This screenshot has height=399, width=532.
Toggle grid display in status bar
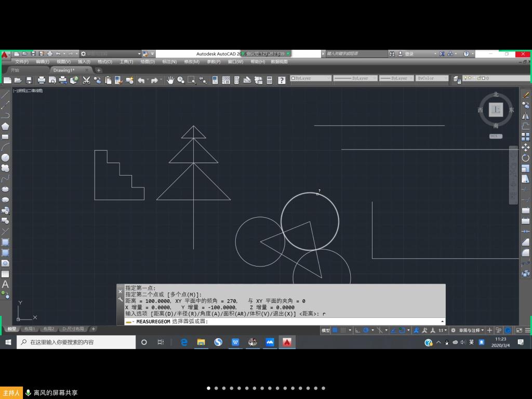pos(335,330)
